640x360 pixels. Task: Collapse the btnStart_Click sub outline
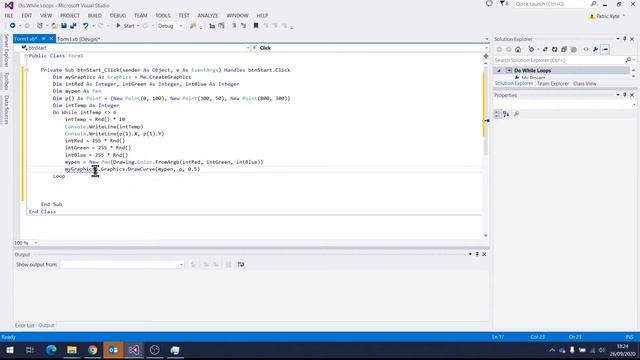(26, 70)
